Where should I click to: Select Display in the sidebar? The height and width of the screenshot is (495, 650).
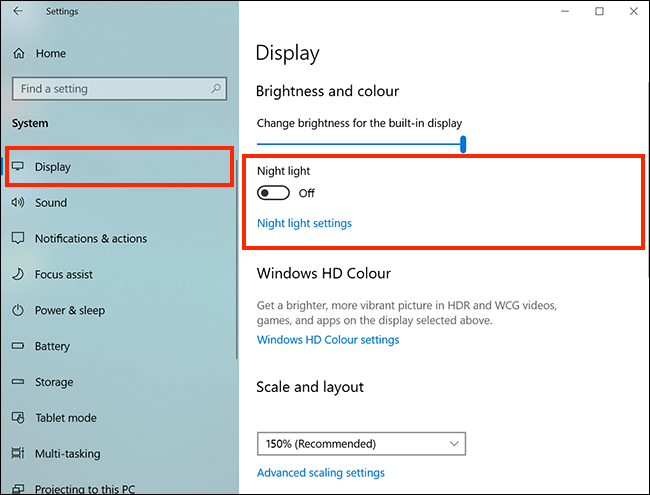pyautogui.click(x=119, y=167)
